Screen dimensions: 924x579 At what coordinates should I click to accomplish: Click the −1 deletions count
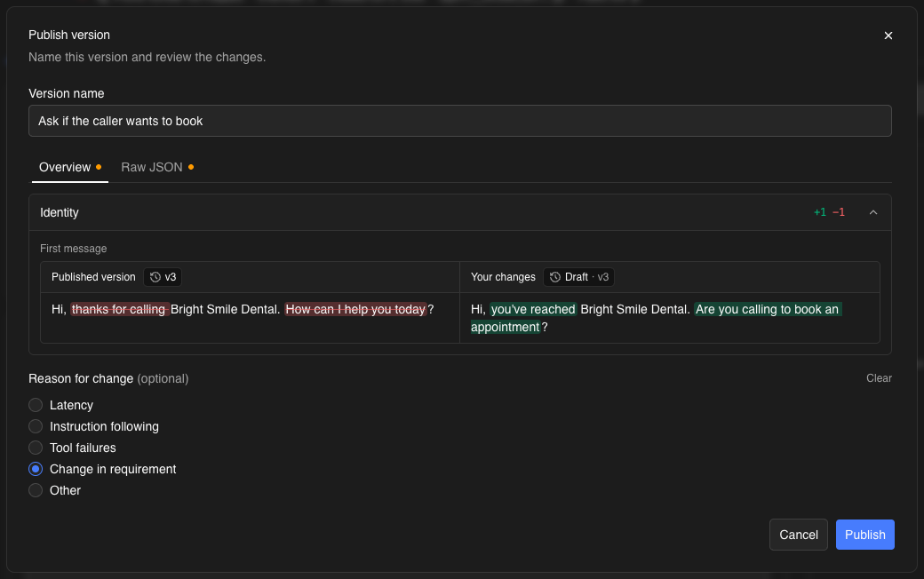[x=839, y=212]
